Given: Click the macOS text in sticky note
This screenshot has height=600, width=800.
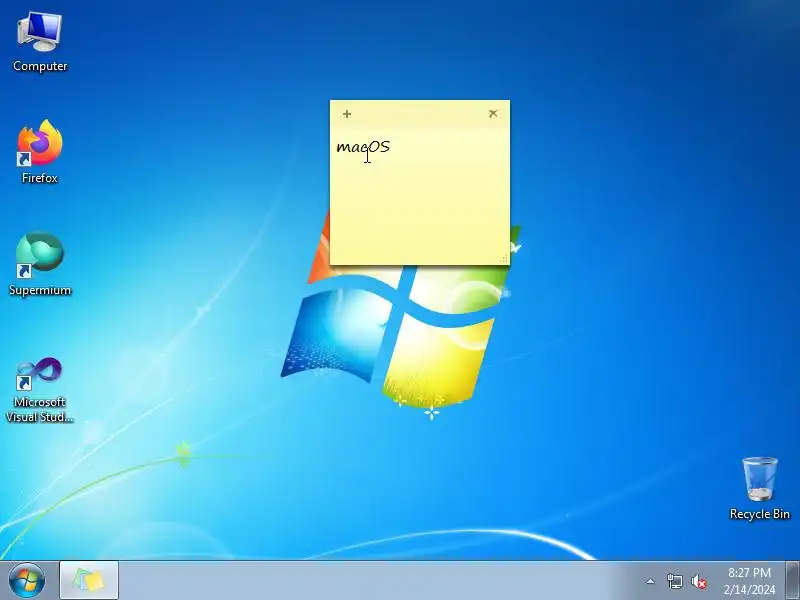Looking at the screenshot, I should point(363,147).
